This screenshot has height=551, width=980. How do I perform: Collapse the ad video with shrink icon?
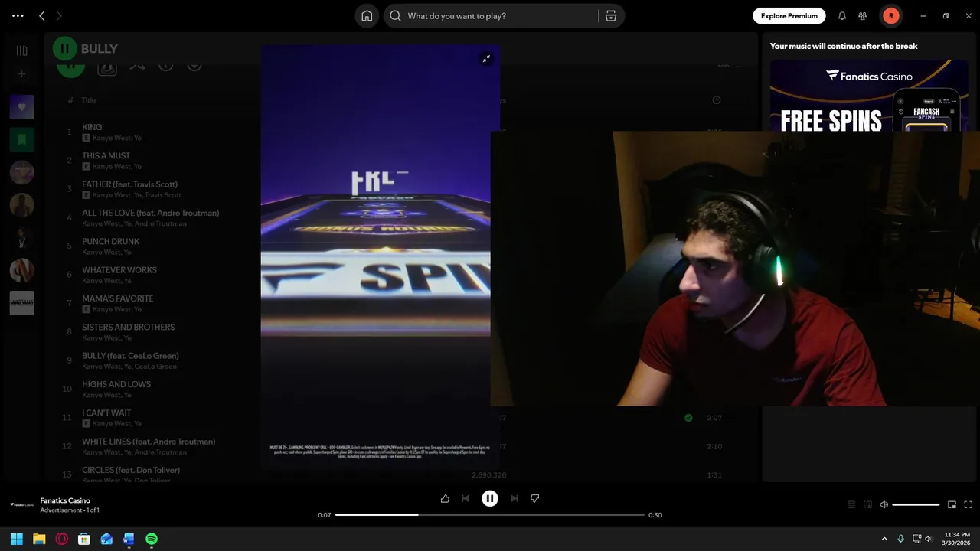[x=486, y=59]
